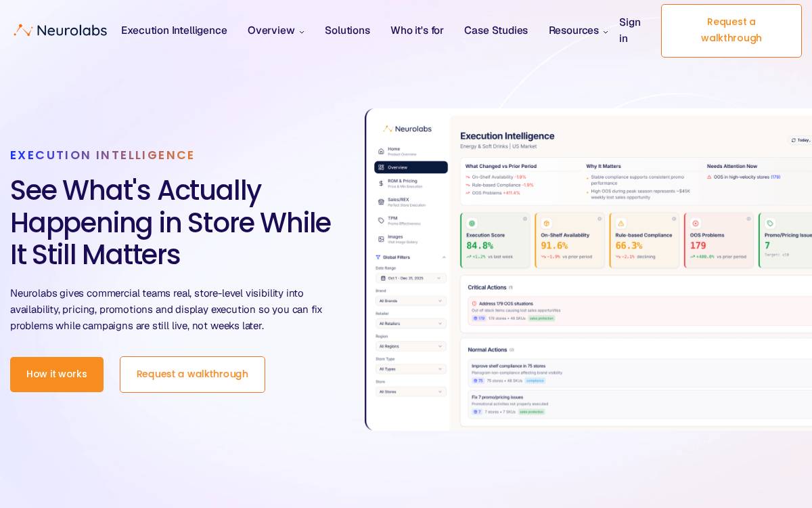Click the OOS Problems 179 card
Viewport: 812px width, 508px height.
[719, 240]
